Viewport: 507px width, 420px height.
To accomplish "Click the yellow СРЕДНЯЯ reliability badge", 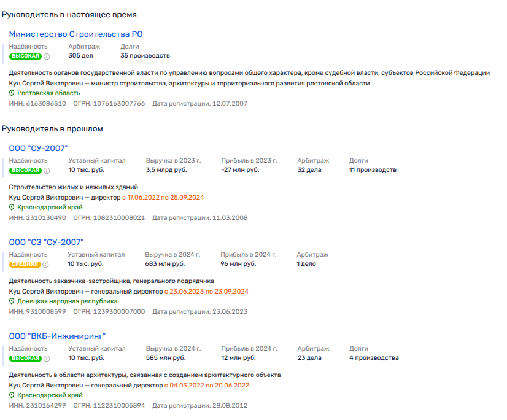I will click(25, 265).
